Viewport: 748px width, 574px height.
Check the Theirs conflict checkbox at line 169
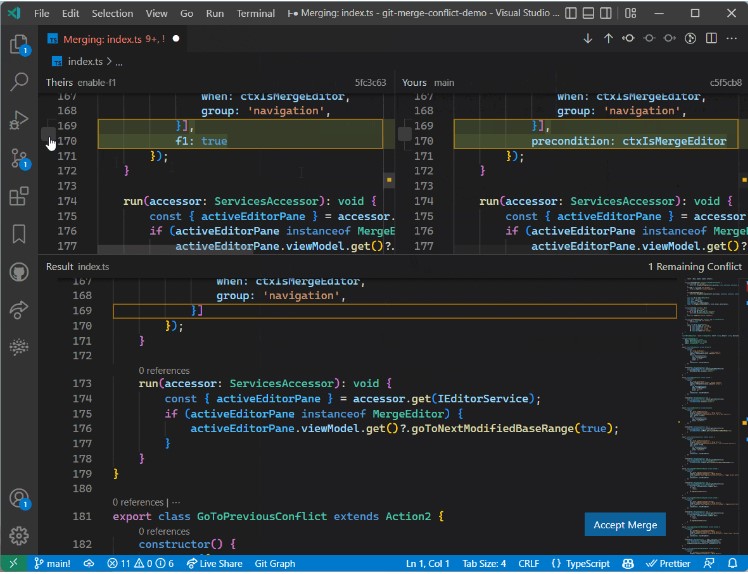(48, 134)
